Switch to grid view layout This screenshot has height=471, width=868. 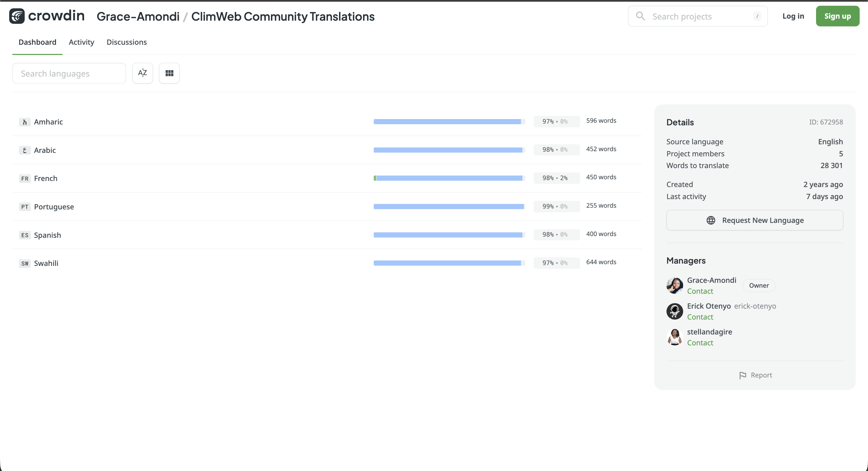pyautogui.click(x=169, y=73)
